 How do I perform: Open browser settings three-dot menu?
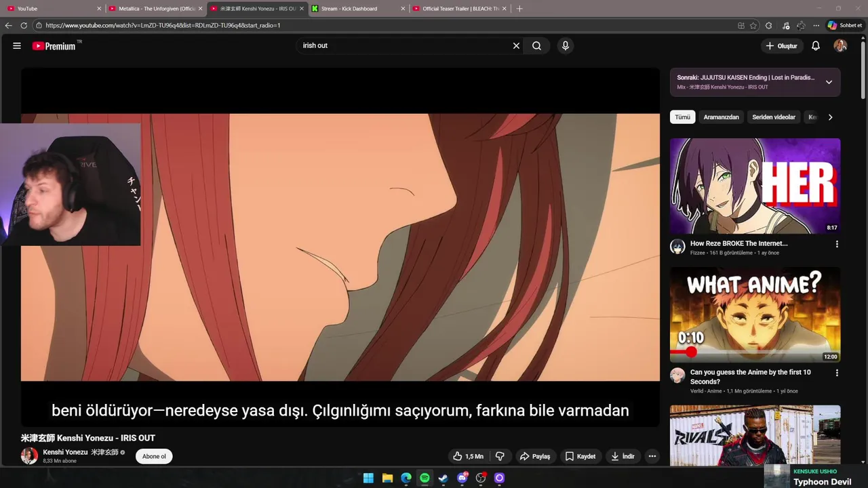pyautogui.click(x=816, y=25)
